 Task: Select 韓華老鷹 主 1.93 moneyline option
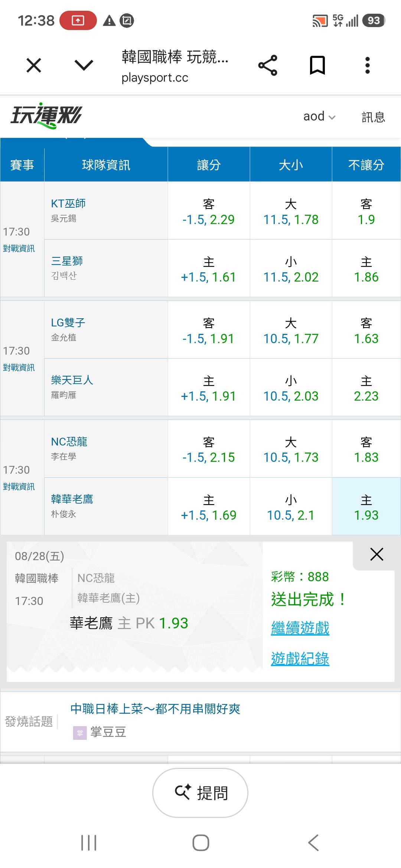[366, 506]
